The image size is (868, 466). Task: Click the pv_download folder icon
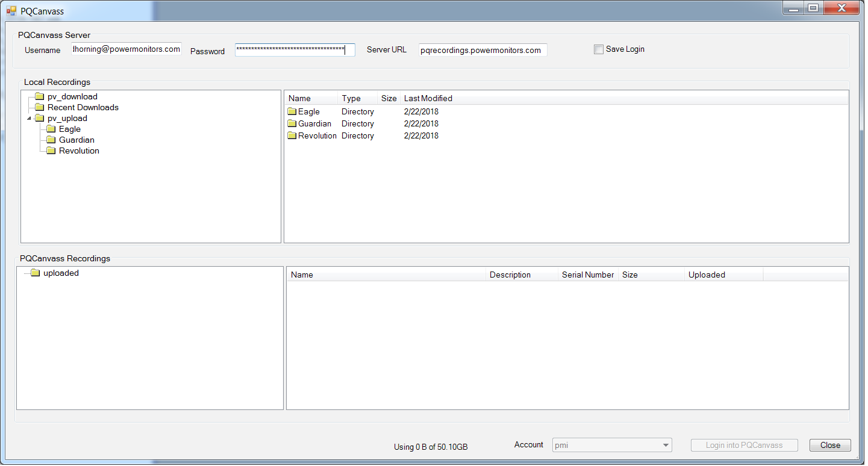click(39, 96)
